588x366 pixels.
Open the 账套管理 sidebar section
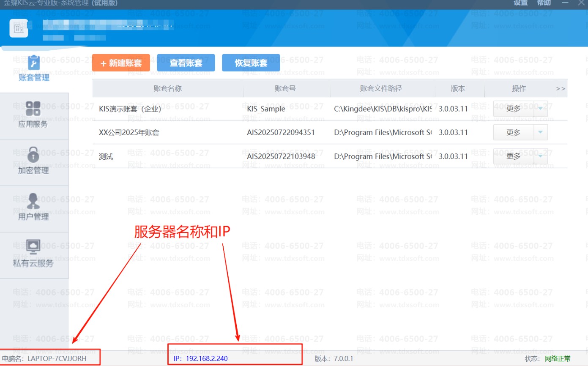point(34,69)
